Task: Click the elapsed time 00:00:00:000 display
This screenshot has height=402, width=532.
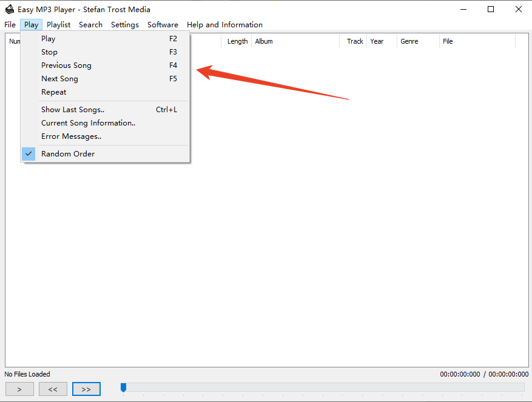Action: coord(460,374)
